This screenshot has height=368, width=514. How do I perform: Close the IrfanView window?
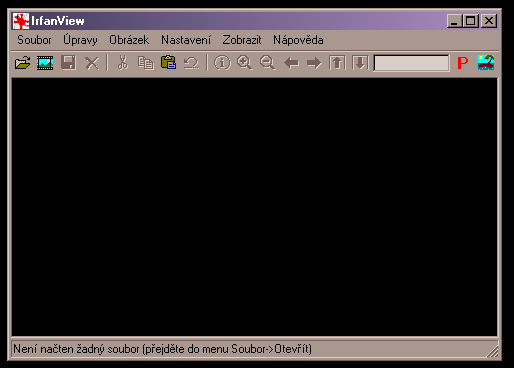click(x=489, y=21)
